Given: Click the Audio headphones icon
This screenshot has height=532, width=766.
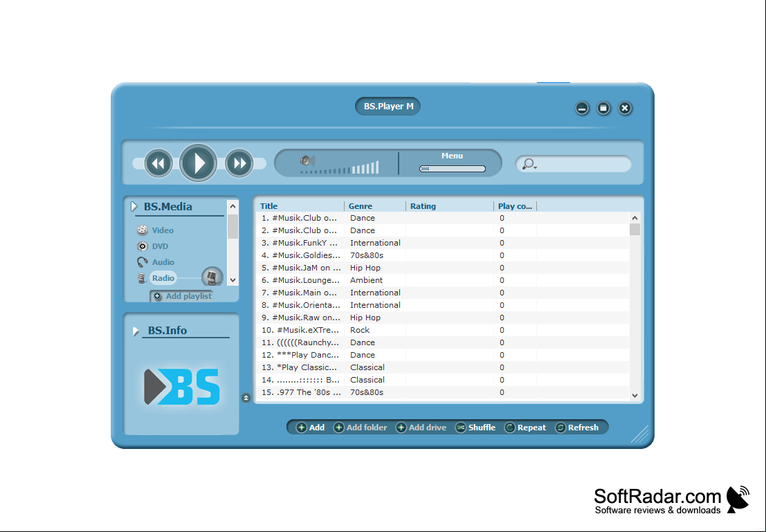Looking at the screenshot, I should pyautogui.click(x=142, y=262).
